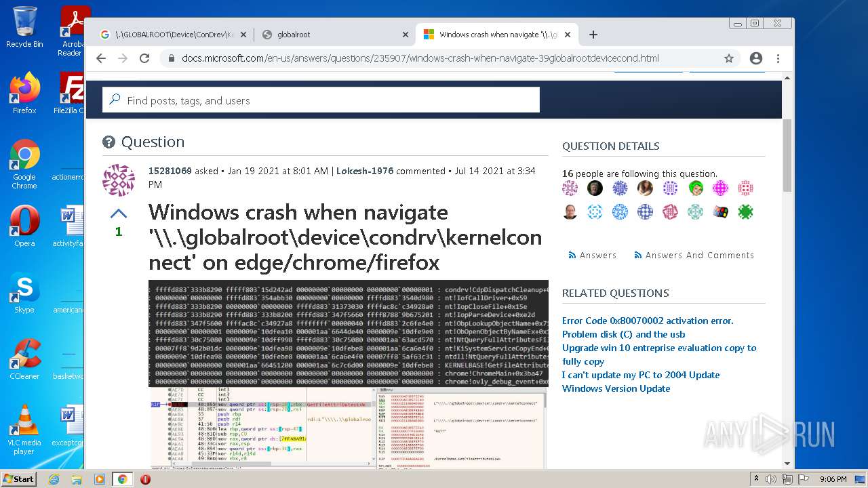
Task: Launch Google Chrome desktop shortcut
Action: pyautogui.click(x=24, y=164)
